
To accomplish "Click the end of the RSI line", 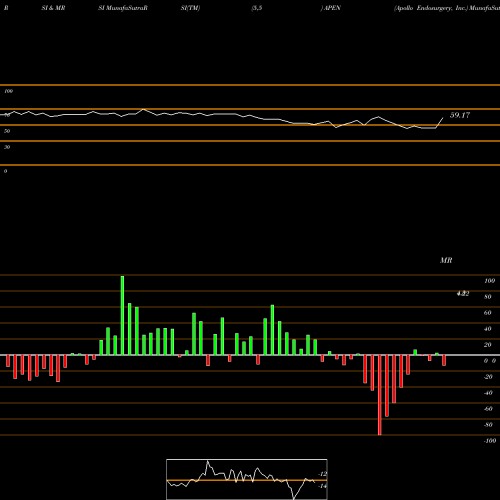I will (x=443, y=118).
